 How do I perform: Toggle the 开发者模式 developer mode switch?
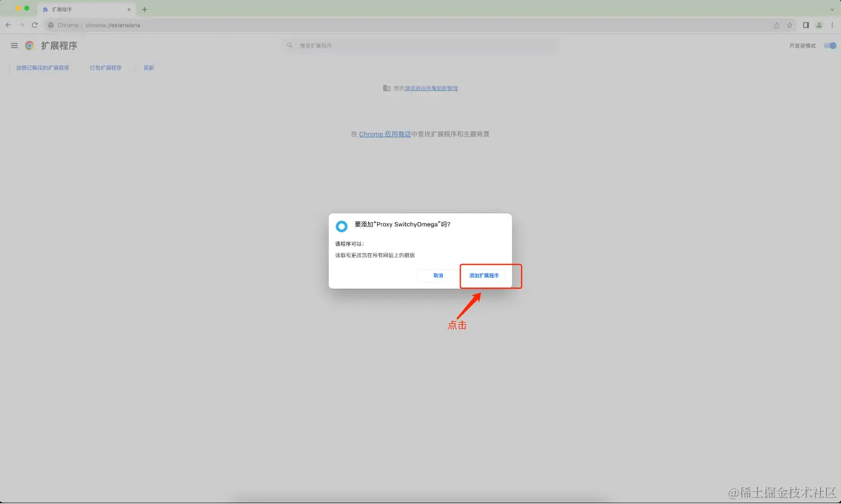tap(829, 46)
